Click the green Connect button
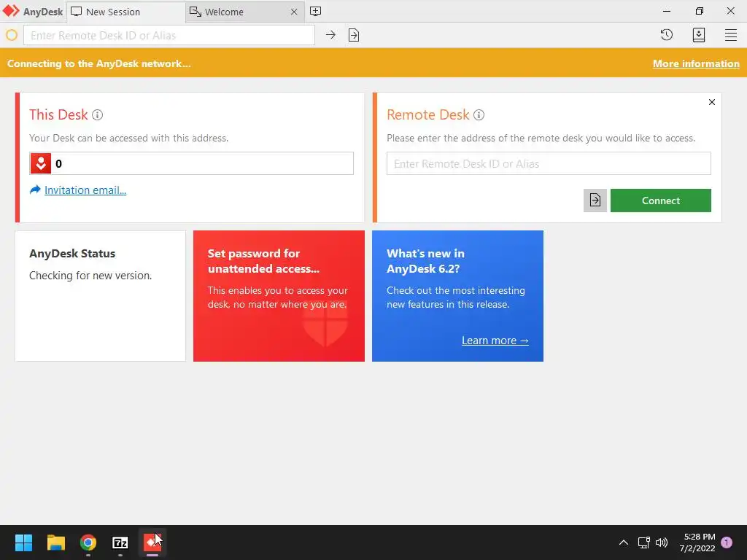Screen dimensions: 747x560 [x=661, y=201]
